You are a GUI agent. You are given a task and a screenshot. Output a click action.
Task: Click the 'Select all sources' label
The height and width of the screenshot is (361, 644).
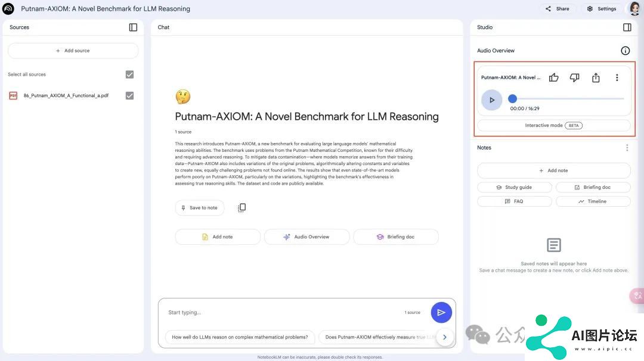click(27, 74)
